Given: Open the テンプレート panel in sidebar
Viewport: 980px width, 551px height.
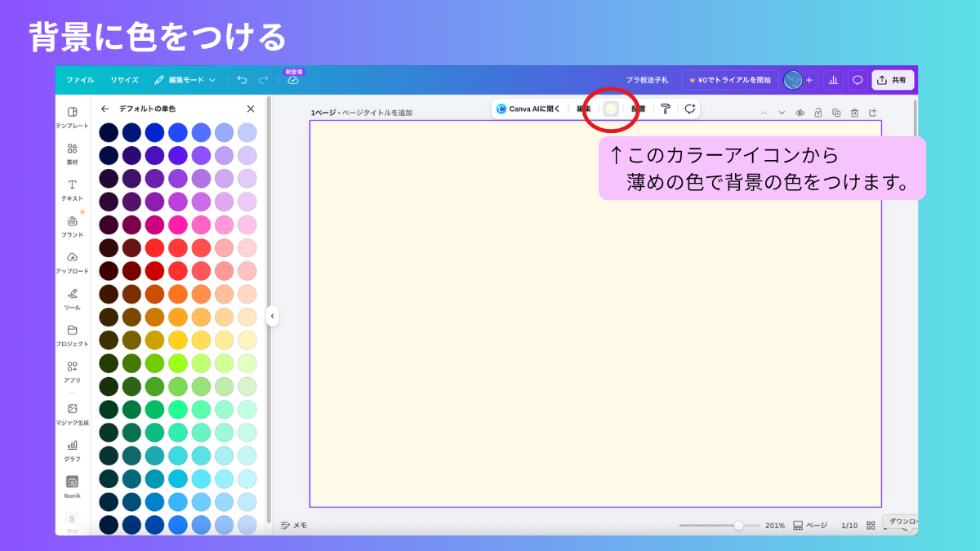Looking at the screenshot, I should [72, 117].
